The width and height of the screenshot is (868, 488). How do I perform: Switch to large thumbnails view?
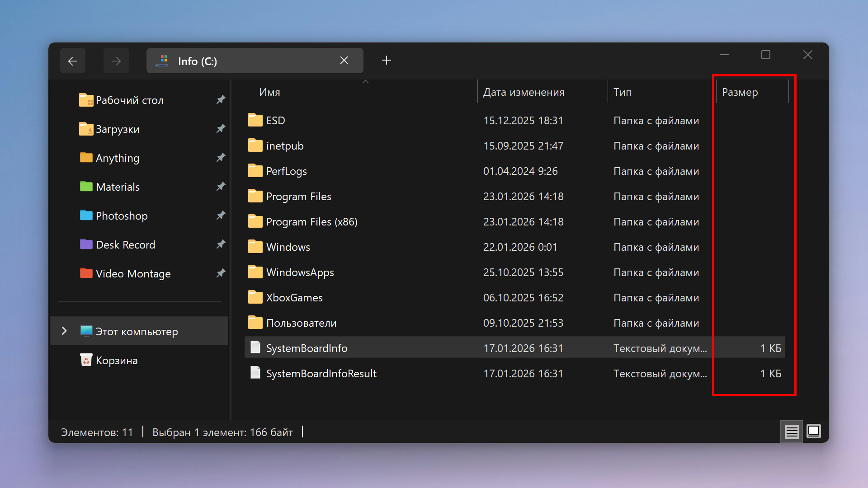pos(814,432)
